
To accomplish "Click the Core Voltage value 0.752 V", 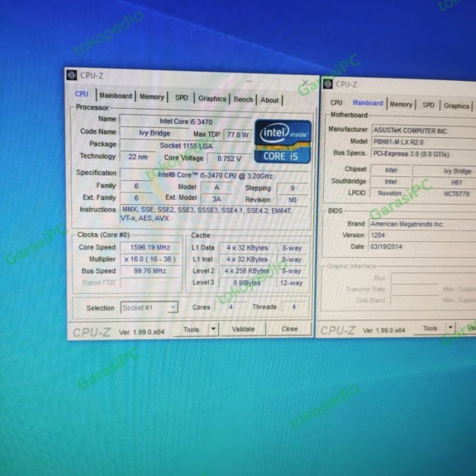I will 229,158.
